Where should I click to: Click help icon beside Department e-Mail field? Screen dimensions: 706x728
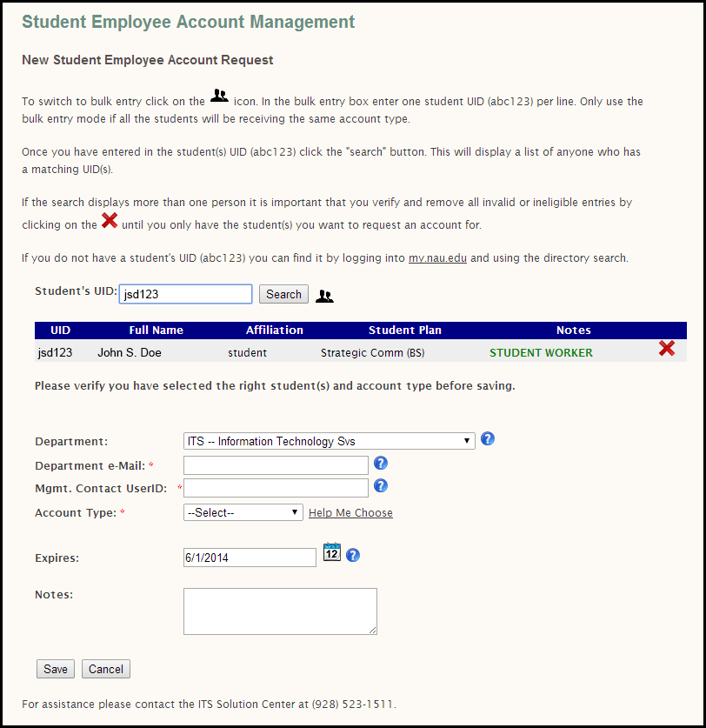pyautogui.click(x=380, y=464)
